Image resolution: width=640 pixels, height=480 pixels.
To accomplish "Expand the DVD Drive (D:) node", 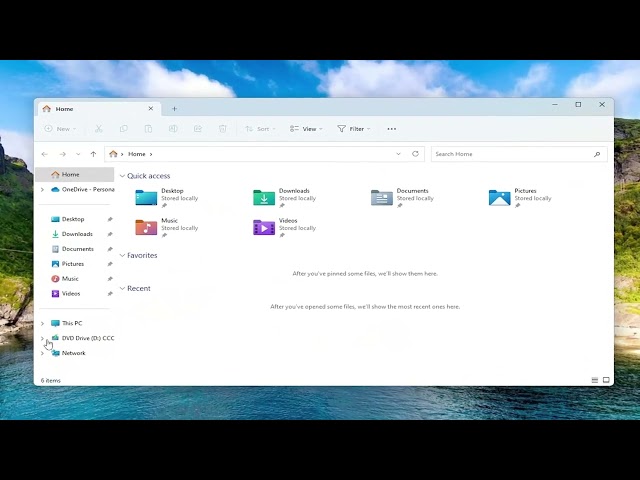I will [42, 338].
